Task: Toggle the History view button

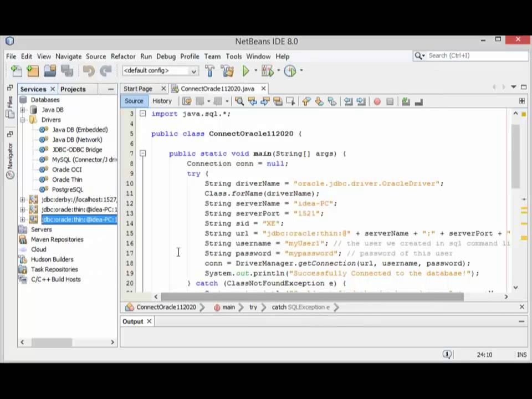Action: tap(162, 101)
